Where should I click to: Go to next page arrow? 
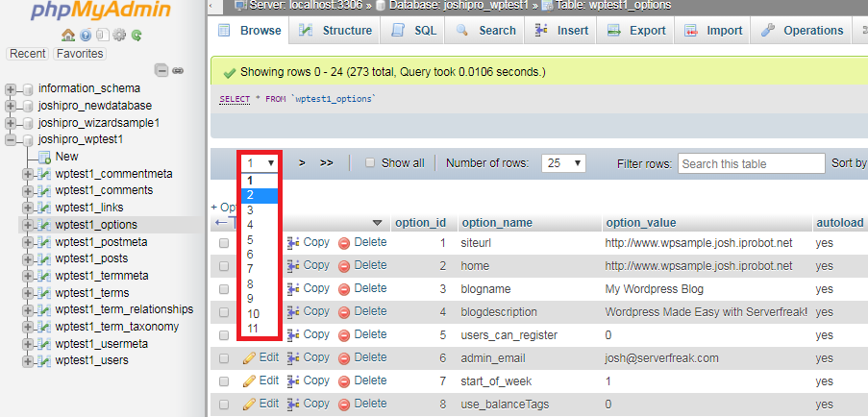pos(302,163)
